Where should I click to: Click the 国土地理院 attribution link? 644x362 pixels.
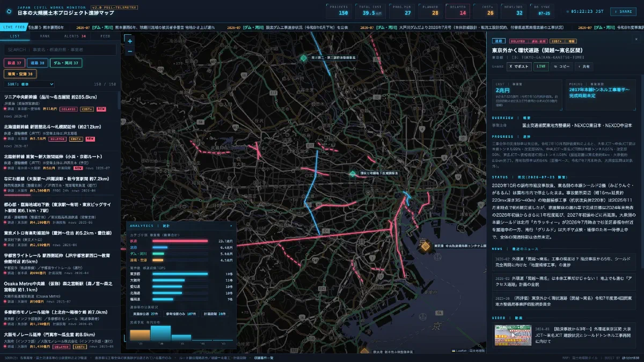pyautogui.click(x=476, y=351)
